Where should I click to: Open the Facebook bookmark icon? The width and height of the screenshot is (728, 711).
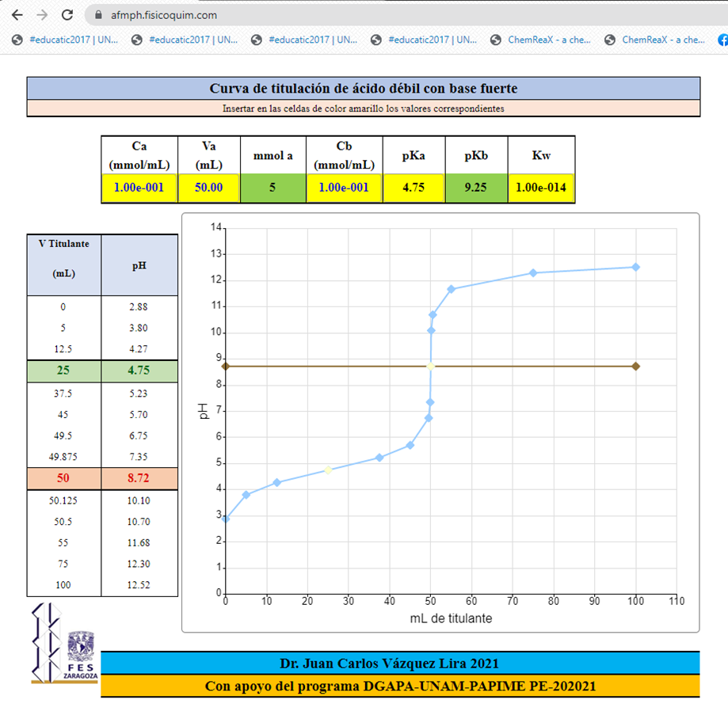pyautogui.click(x=722, y=40)
